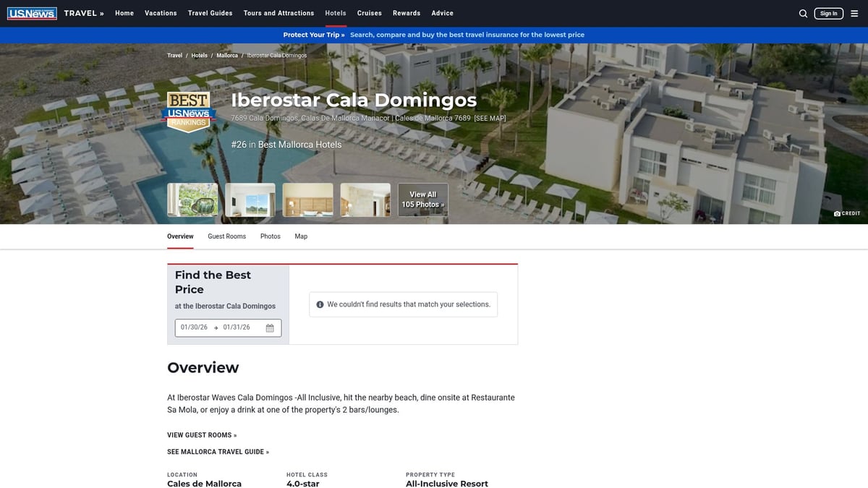Image resolution: width=868 pixels, height=488 pixels.
Task: Click the U.S. News Travel logo
Action: [32, 12]
